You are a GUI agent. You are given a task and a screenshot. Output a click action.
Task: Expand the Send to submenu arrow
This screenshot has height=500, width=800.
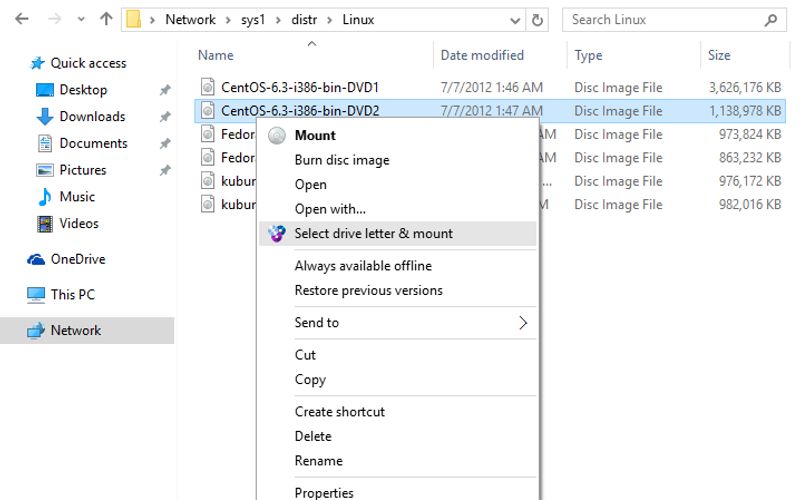[522, 323]
